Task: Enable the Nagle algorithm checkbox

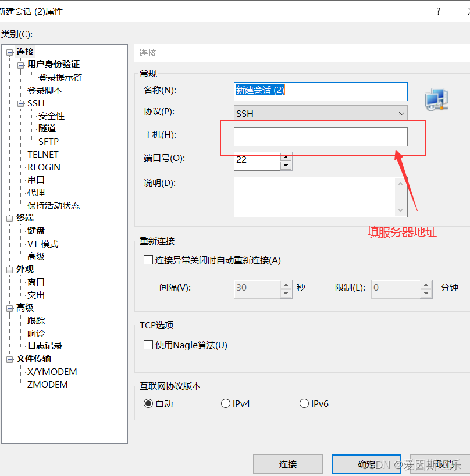Action: tap(148, 345)
